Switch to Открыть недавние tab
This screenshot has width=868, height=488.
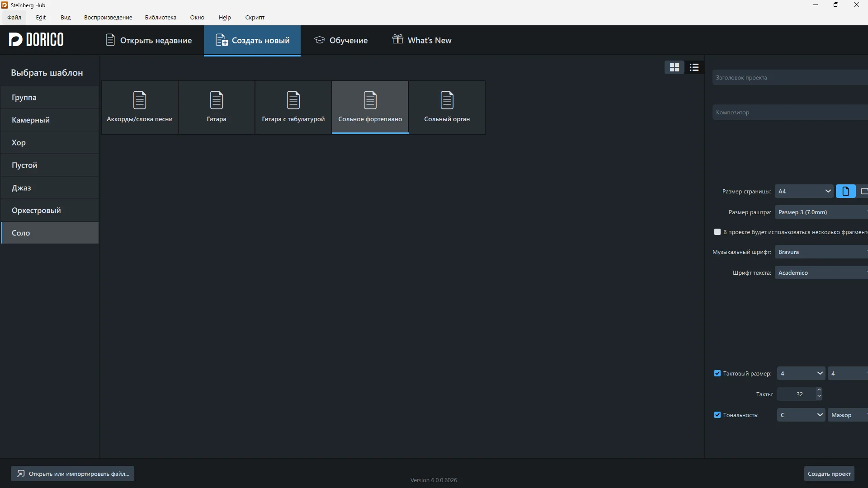(x=148, y=40)
